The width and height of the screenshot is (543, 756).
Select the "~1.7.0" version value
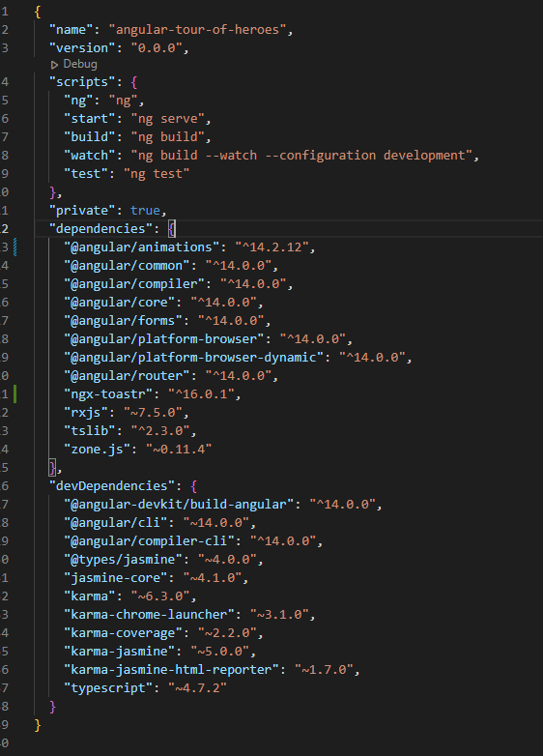pos(324,670)
